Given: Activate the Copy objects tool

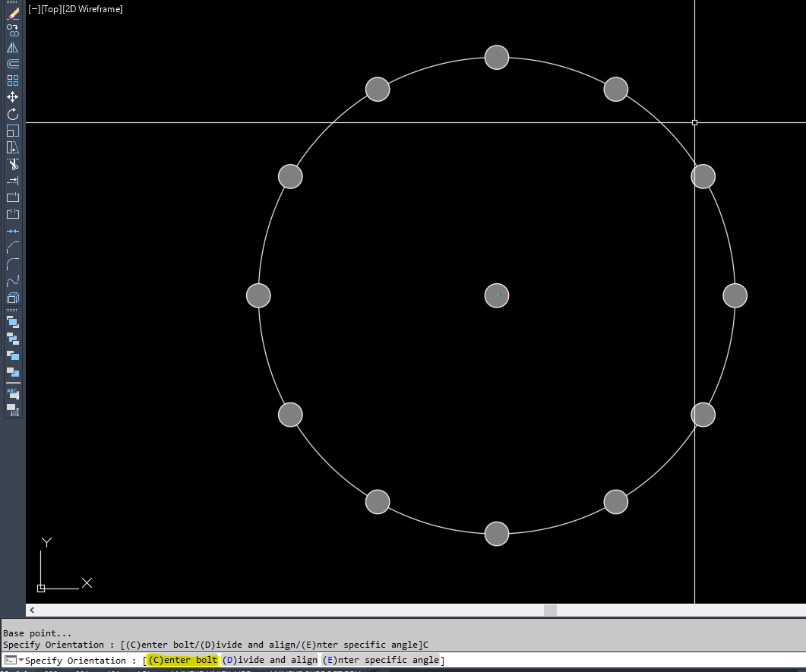Looking at the screenshot, I should click(x=13, y=30).
